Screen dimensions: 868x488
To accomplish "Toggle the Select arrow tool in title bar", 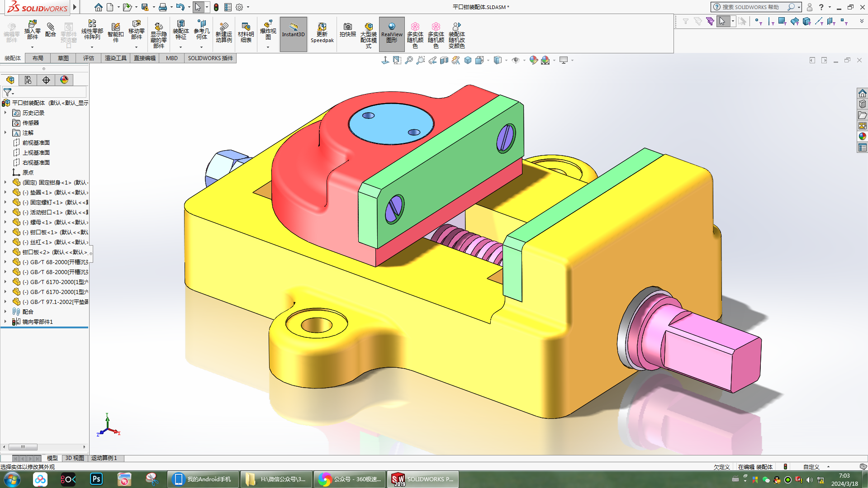I will pyautogui.click(x=198, y=7).
